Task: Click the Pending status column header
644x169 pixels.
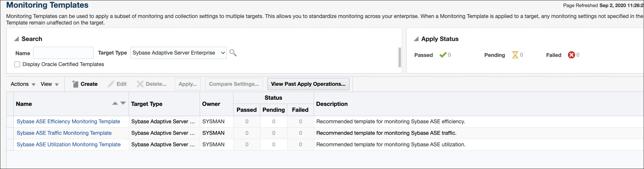Action: [274, 110]
